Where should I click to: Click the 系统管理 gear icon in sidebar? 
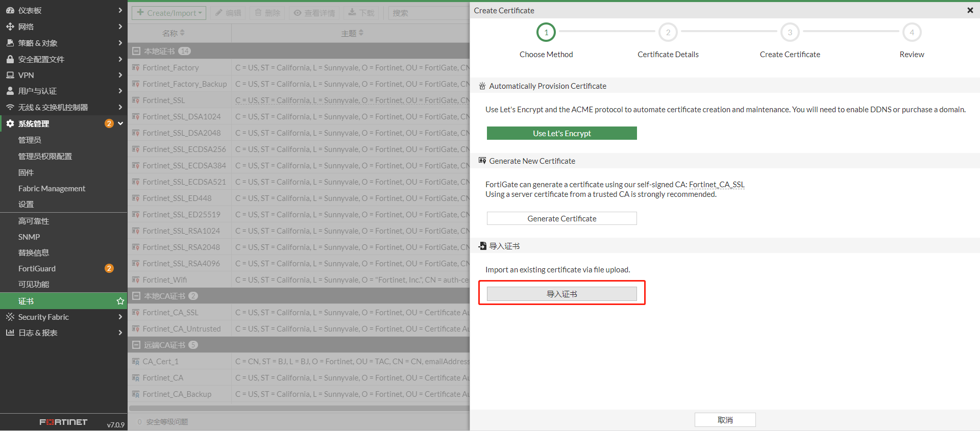click(x=10, y=123)
